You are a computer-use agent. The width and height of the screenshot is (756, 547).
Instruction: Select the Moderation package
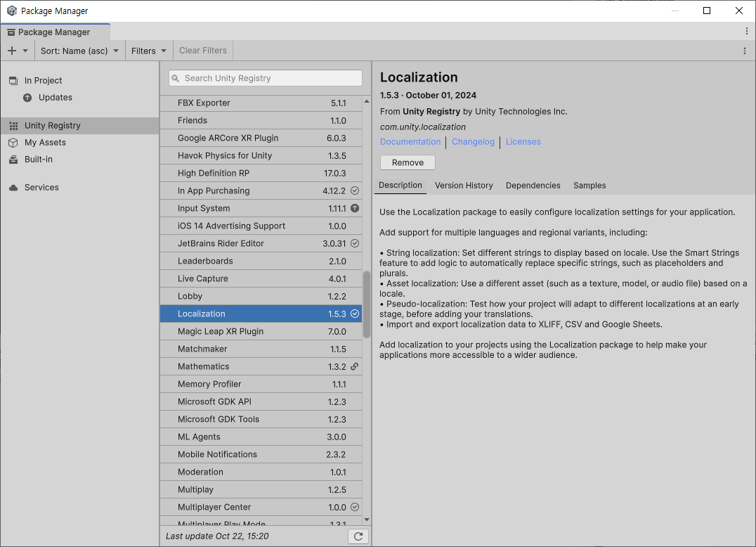pyautogui.click(x=261, y=472)
